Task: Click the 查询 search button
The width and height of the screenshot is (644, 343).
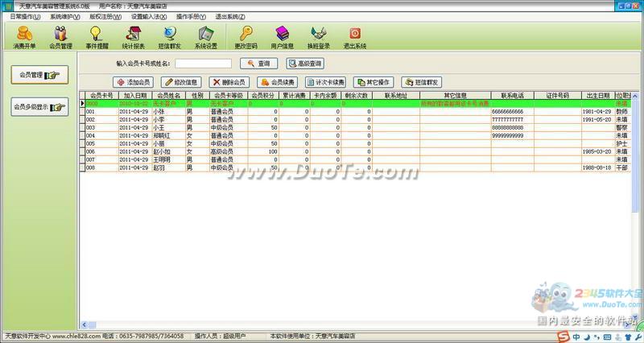Action: [x=258, y=63]
